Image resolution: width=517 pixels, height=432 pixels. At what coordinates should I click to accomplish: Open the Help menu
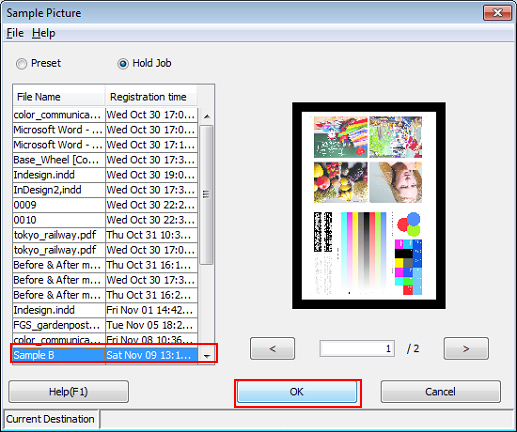(x=44, y=33)
